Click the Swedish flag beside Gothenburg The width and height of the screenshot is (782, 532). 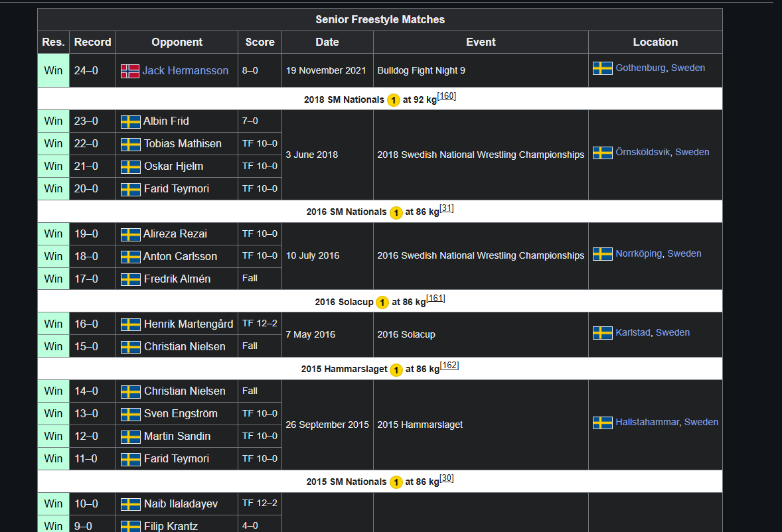pos(603,68)
